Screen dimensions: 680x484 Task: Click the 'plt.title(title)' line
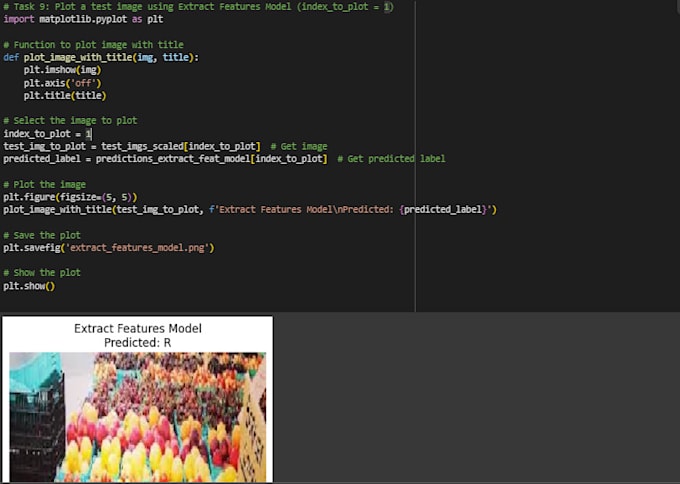click(65, 95)
